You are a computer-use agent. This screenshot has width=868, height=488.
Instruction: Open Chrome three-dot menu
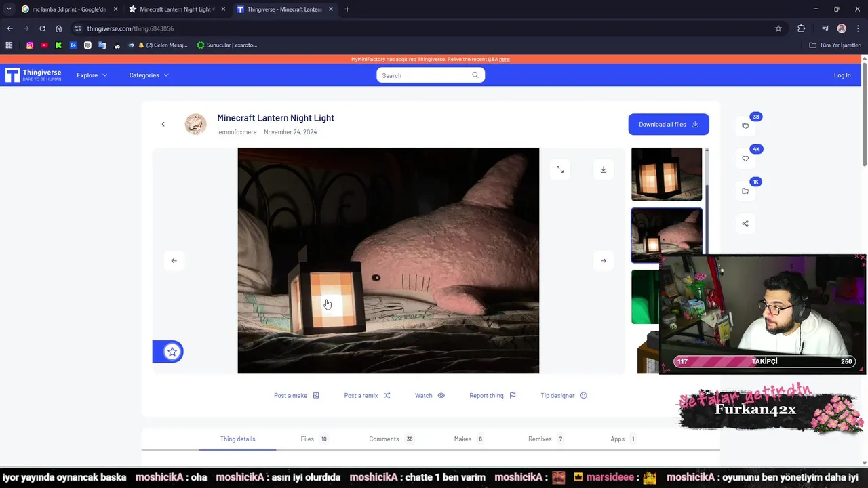[x=858, y=28]
